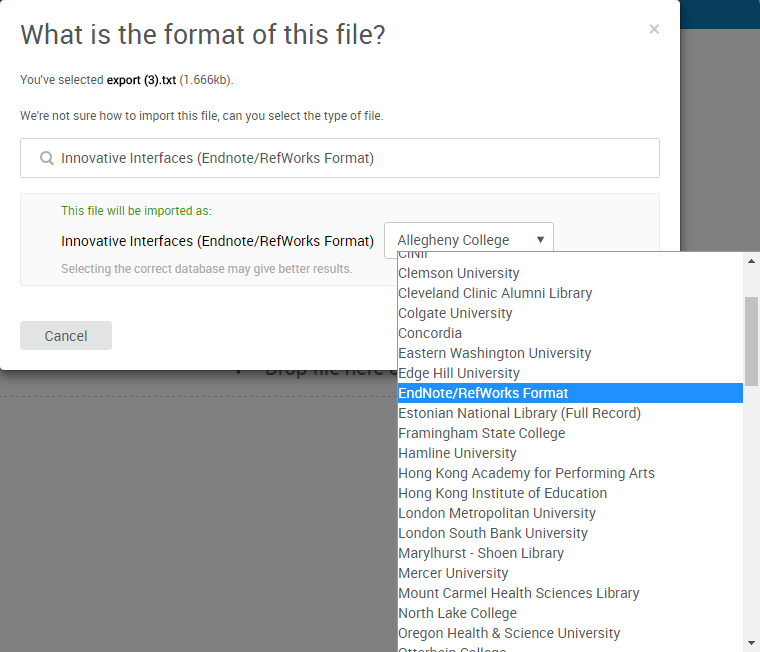Select Hong Kong Academy for Performing Arts

pos(570,473)
